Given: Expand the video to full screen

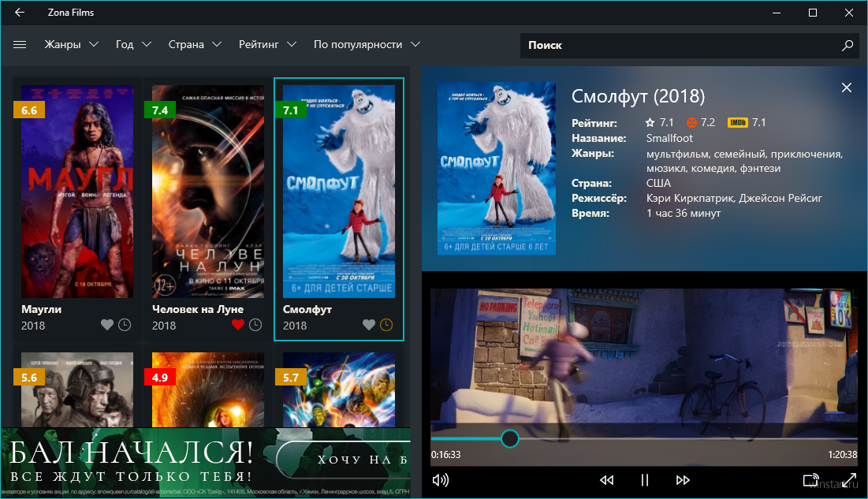Looking at the screenshot, I should [849, 479].
